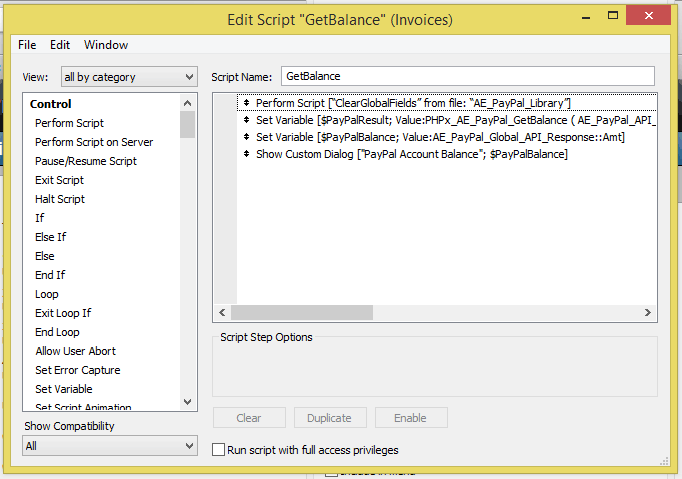Click the drag handle of the $PayPalResult step
This screenshot has height=479, width=682.
point(245,120)
